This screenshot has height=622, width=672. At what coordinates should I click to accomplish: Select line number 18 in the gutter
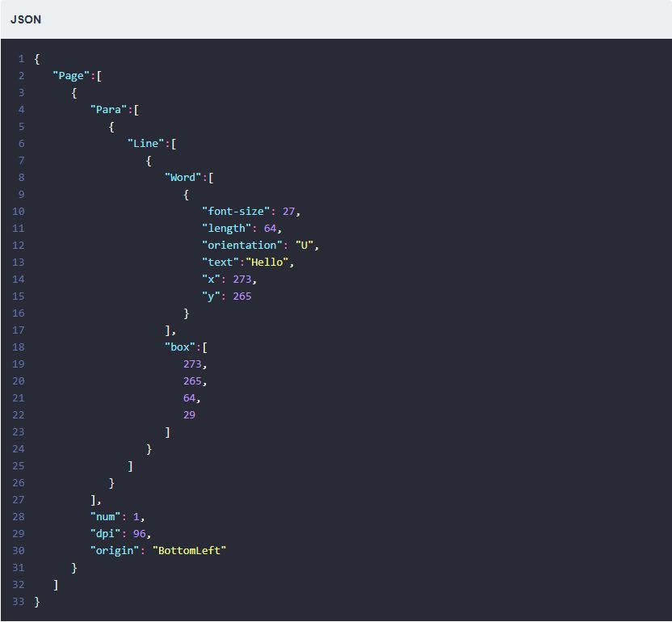(x=19, y=347)
